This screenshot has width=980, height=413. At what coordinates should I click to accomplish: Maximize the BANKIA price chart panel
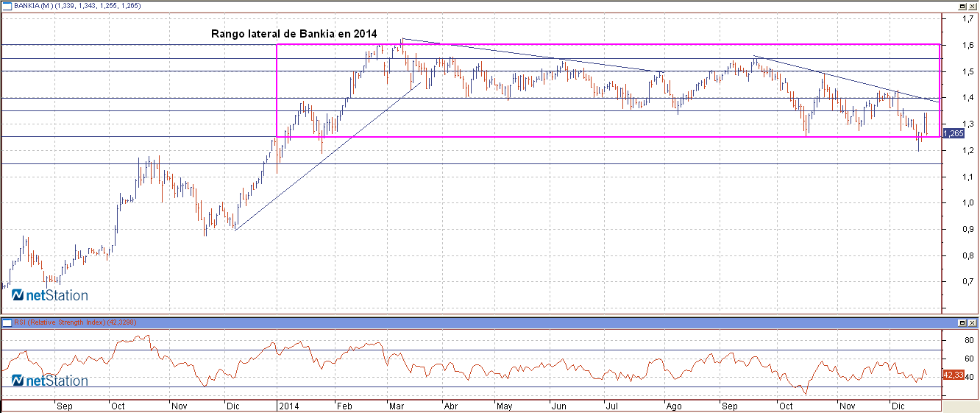pyautogui.click(x=962, y=5)
